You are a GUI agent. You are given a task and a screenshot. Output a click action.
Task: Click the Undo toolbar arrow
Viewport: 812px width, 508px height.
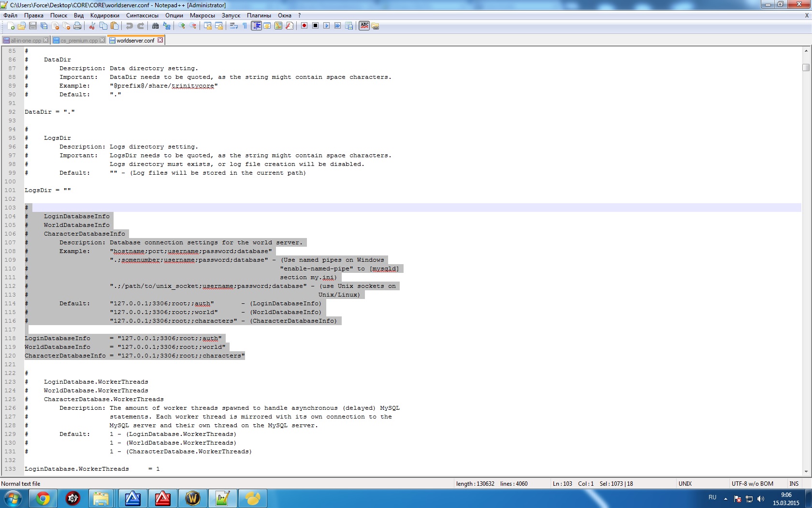pos(129,26)
